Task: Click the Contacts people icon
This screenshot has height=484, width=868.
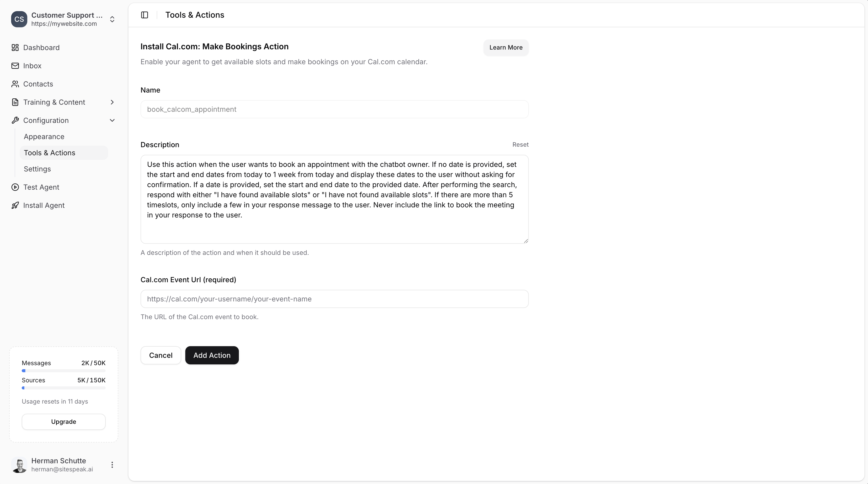Action: 15,84
